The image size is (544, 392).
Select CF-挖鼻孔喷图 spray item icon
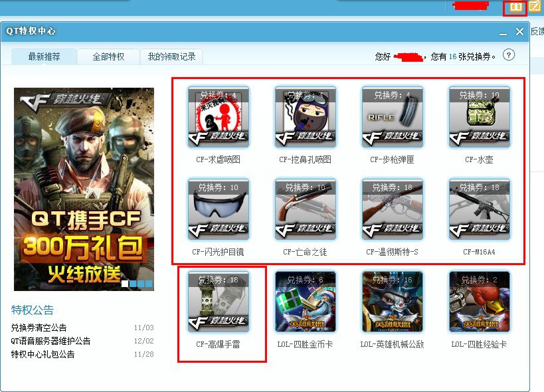point(306,117)
